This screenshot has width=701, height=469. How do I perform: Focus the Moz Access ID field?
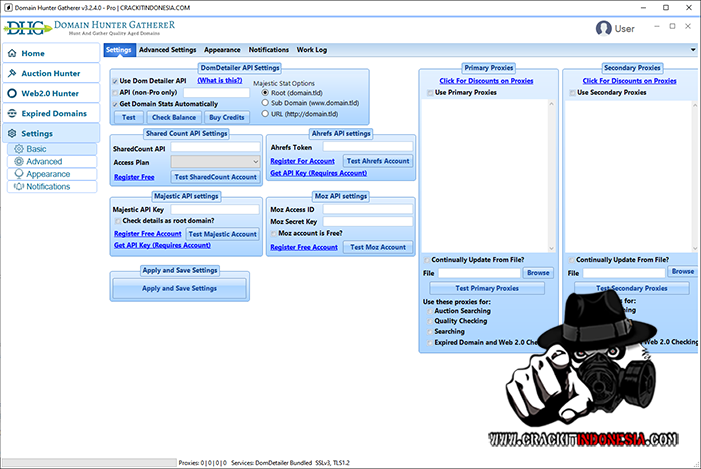367,209
